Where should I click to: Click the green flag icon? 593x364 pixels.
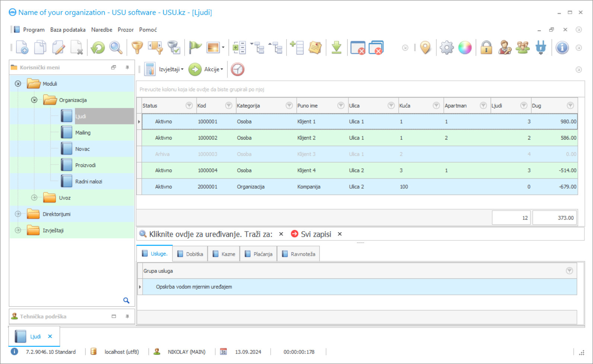(x=195, y=48)
